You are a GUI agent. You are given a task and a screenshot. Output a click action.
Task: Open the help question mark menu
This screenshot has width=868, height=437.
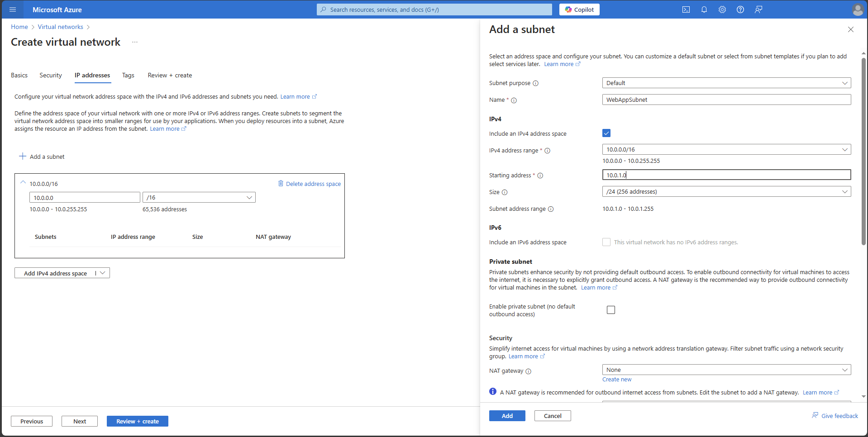pyautogui.click(x=740, y=9)
